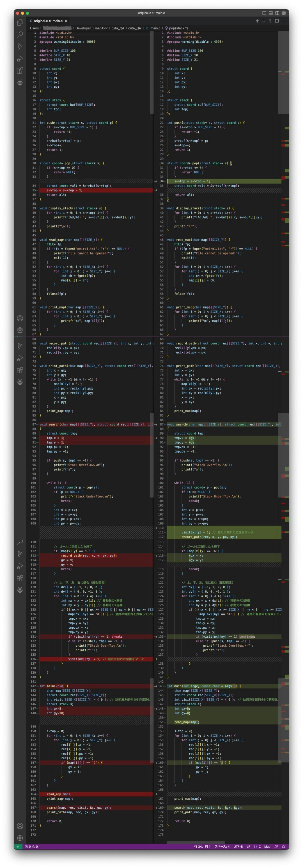
Task: Show errors and warnings count
Action: [31, 846]
